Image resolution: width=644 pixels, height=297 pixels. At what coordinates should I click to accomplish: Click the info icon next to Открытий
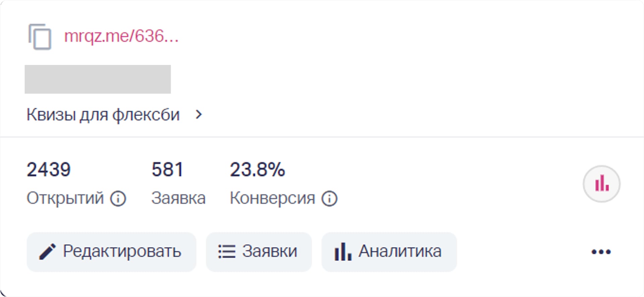pos(118,198)
